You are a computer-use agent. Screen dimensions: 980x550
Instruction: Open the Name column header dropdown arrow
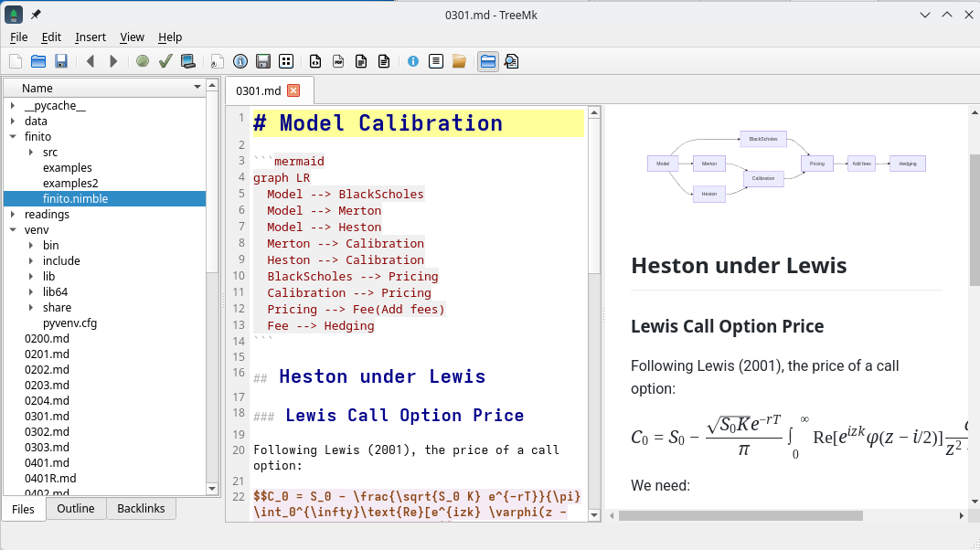click(x=197, y=88)
